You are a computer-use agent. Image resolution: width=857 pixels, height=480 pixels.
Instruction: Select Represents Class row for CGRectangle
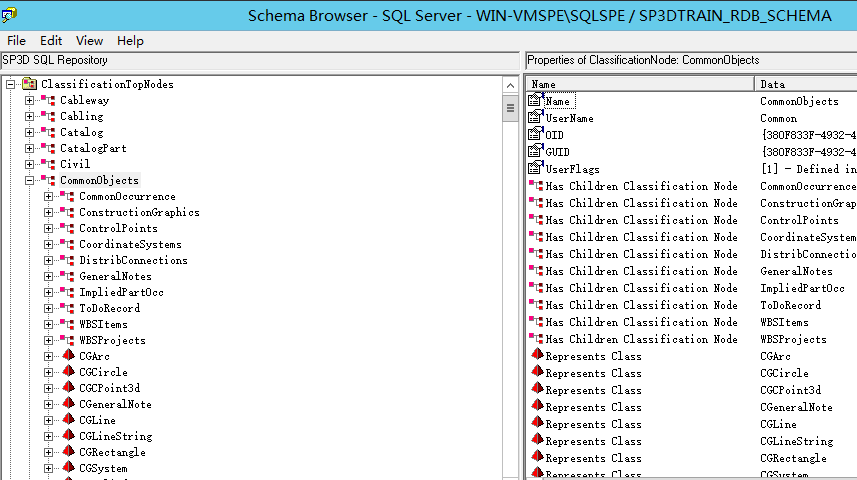pyautogui.click(x=692, y=458)
